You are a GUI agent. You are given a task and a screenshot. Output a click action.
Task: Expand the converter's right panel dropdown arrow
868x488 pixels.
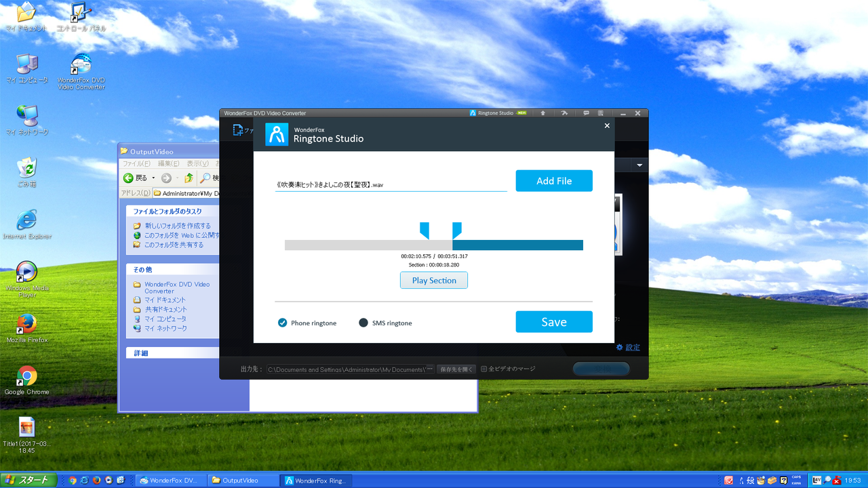tap(639, 165)
